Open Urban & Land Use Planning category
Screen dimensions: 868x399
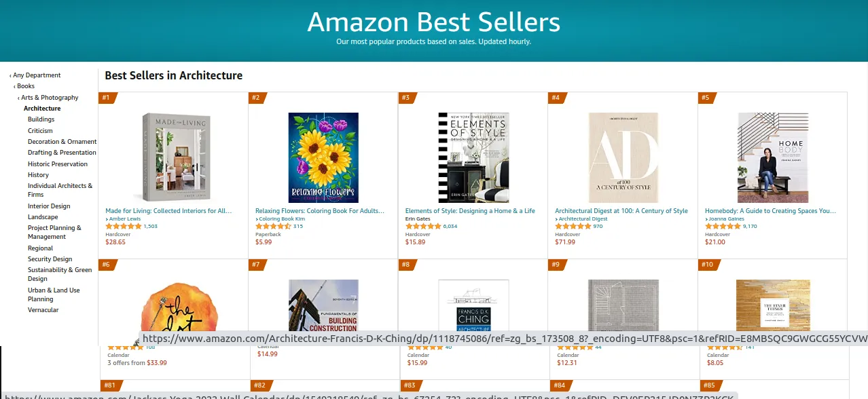pos(54,294)
